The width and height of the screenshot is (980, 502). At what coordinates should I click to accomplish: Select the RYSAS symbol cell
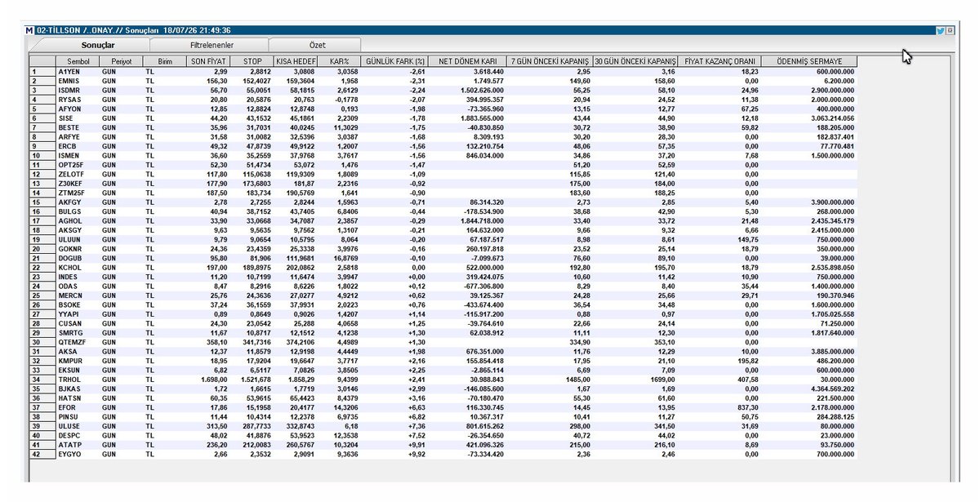tap(78, 99)
